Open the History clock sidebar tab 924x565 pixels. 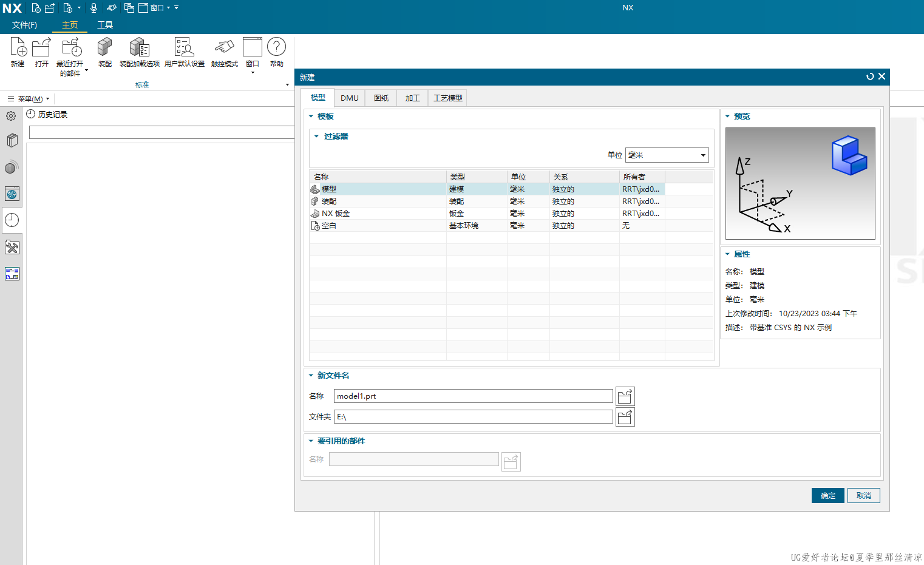[x=12, y=220]
